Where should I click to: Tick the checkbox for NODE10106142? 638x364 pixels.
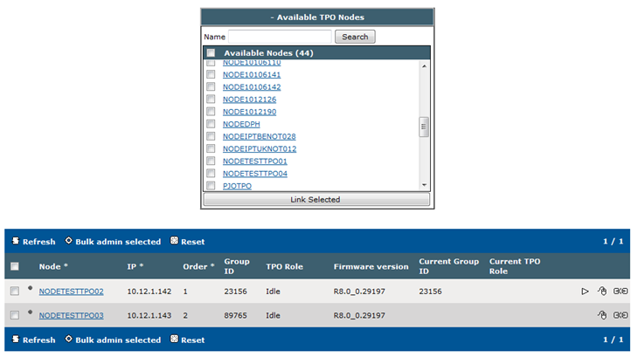point(211,86)
